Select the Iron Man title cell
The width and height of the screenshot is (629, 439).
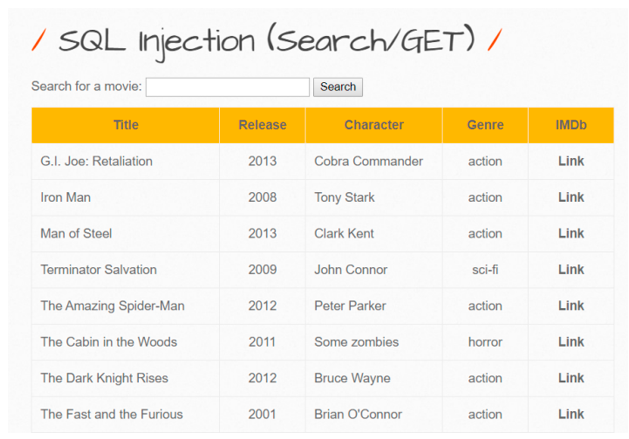click(x=66, y=197)
